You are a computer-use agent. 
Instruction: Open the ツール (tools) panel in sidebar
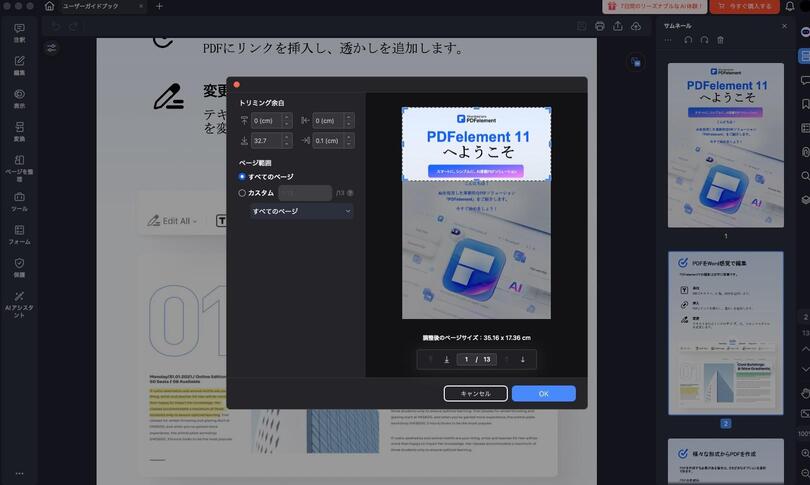click(x=19, y=202)
